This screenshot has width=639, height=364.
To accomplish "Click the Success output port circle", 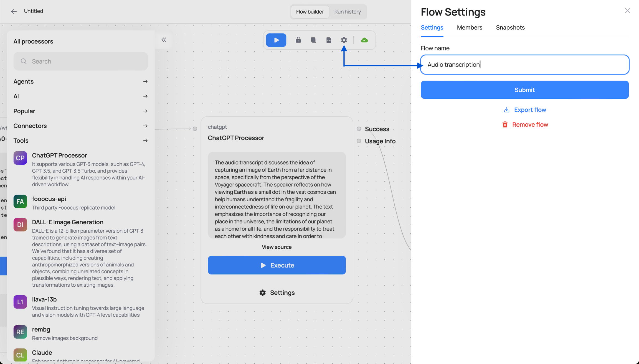I will pos(359,129).
